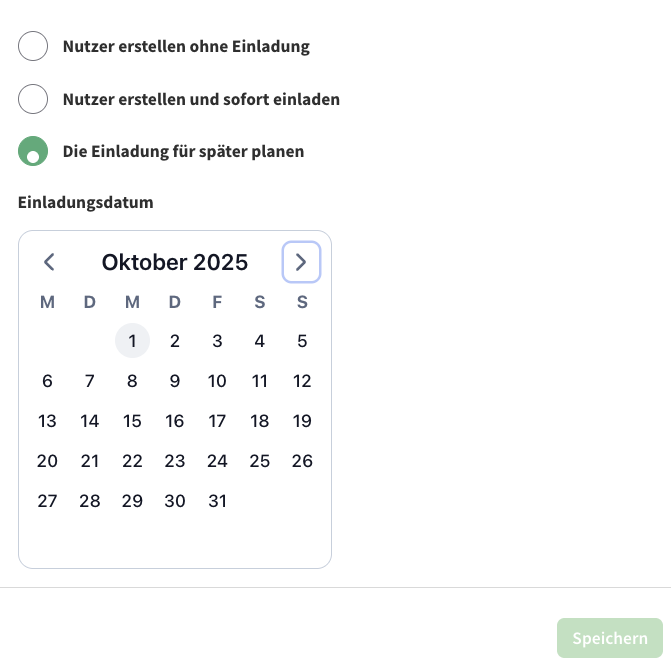Click day 5 on the calendar
This screenshot has width=671, height=670.
(x=302, y=341)
